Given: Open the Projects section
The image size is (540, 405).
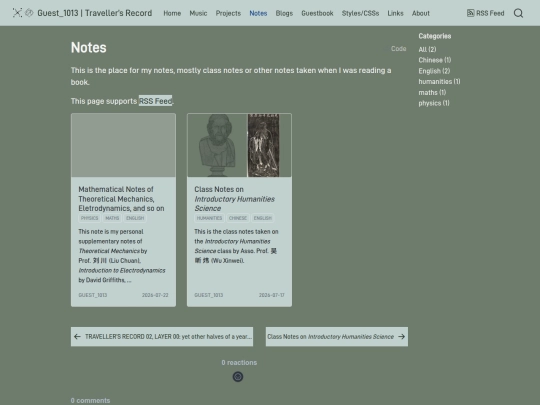Looking at the screenshot, I should click(228, 13).
